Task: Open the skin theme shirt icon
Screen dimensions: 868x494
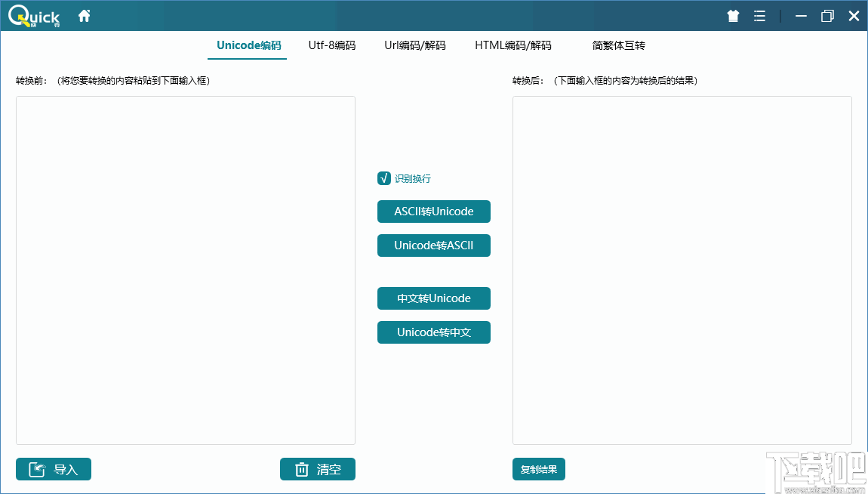Action: (733, 16)
